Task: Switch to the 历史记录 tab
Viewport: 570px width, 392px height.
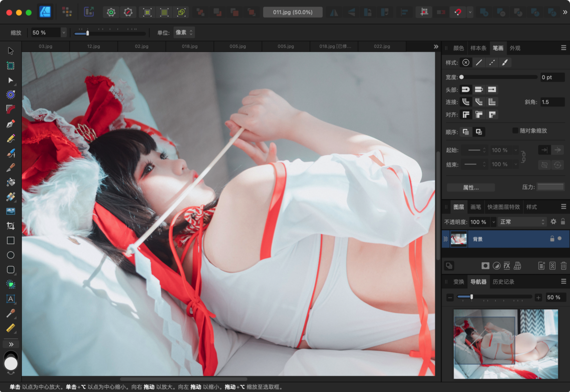Action: [503, 282]
